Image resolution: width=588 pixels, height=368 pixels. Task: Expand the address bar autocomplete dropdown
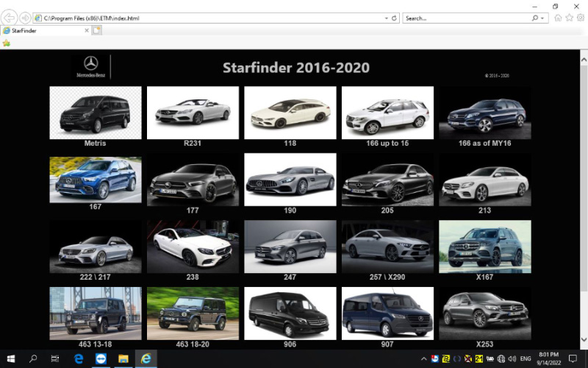[x=387, y=18]
